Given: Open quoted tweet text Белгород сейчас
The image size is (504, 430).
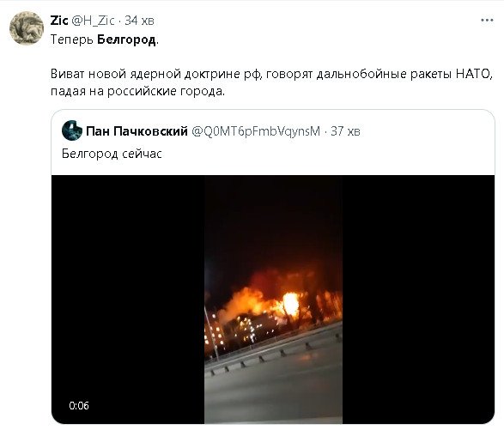Looking at the screenshot, I should [x=112, y=154].
